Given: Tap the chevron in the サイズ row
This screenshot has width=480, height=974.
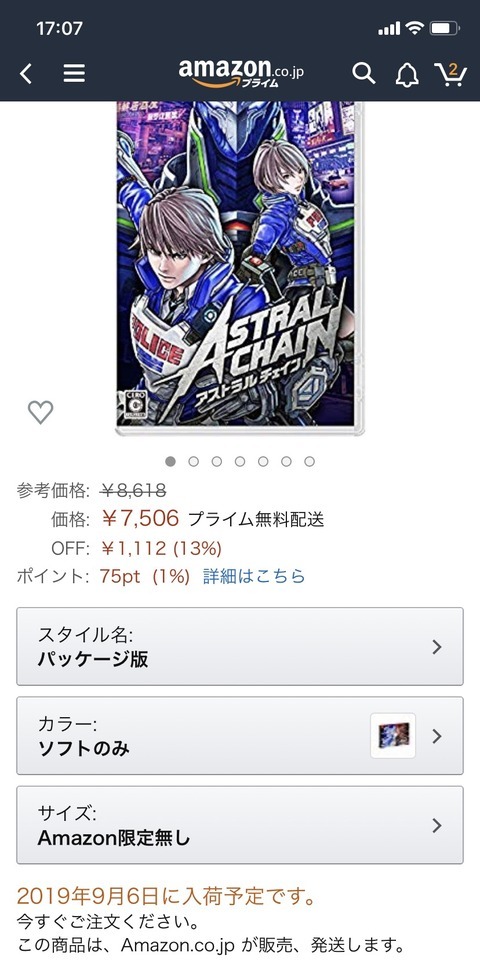Looking at the screenshot, I should 437,826.
